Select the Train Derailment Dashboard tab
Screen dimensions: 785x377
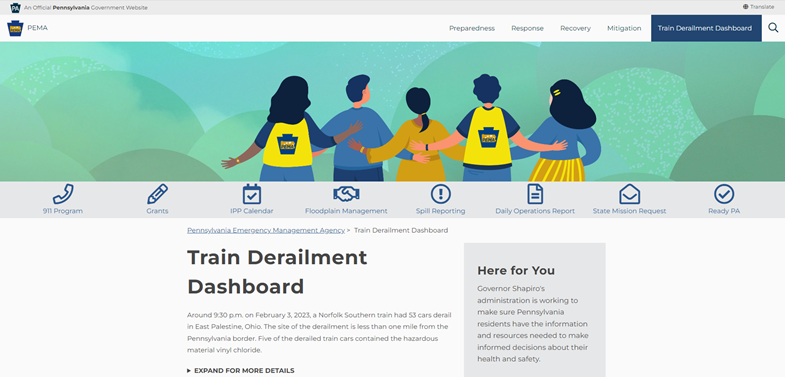(x=706, y=28)
